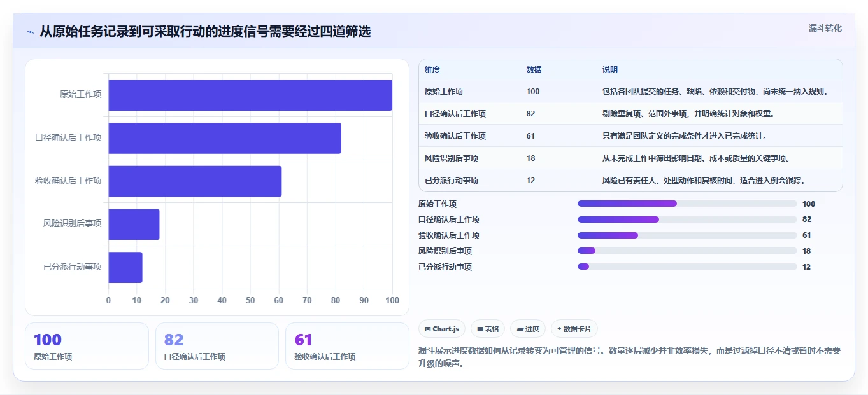Screen dimensions: 868x395
Task: Click the chart y-axis label 已分派行动事项
Action: [x=73, y=267]
